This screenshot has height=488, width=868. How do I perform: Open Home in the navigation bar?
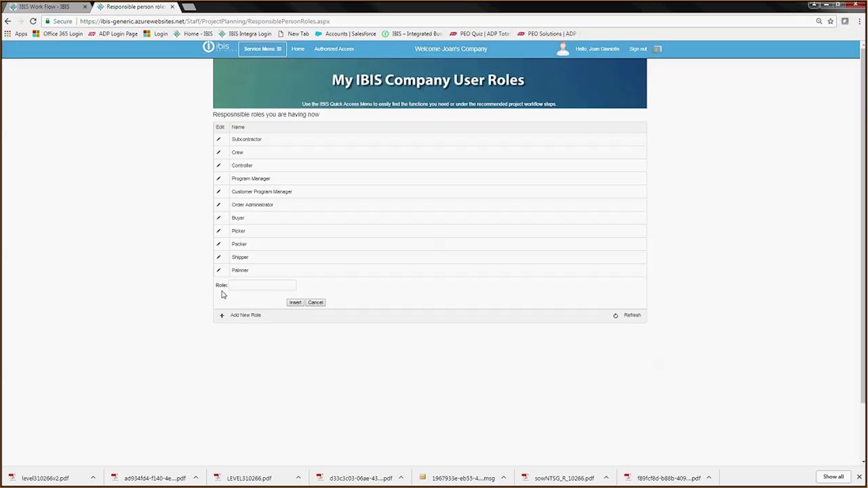click(298, 49)
